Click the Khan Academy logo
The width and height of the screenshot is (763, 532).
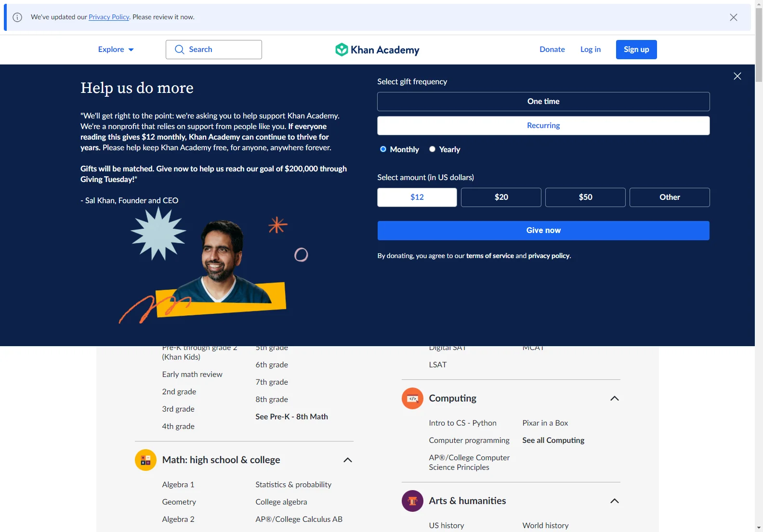(x=377, y=50)
